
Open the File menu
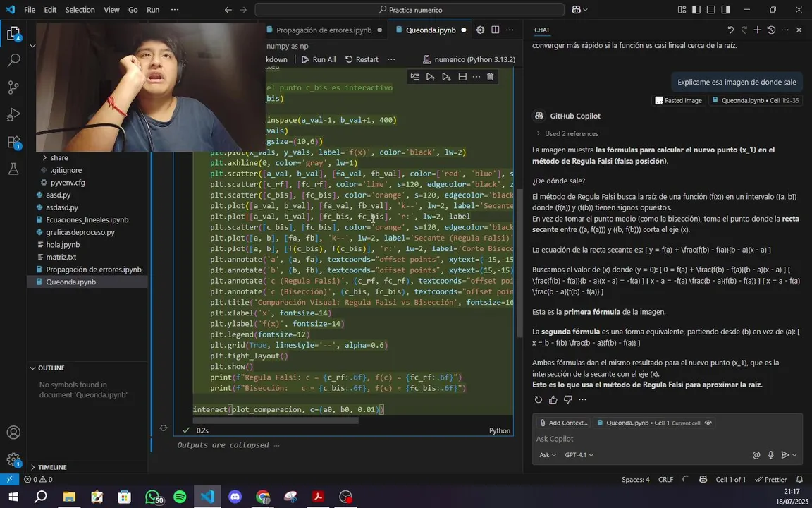[x=30, y=10]
